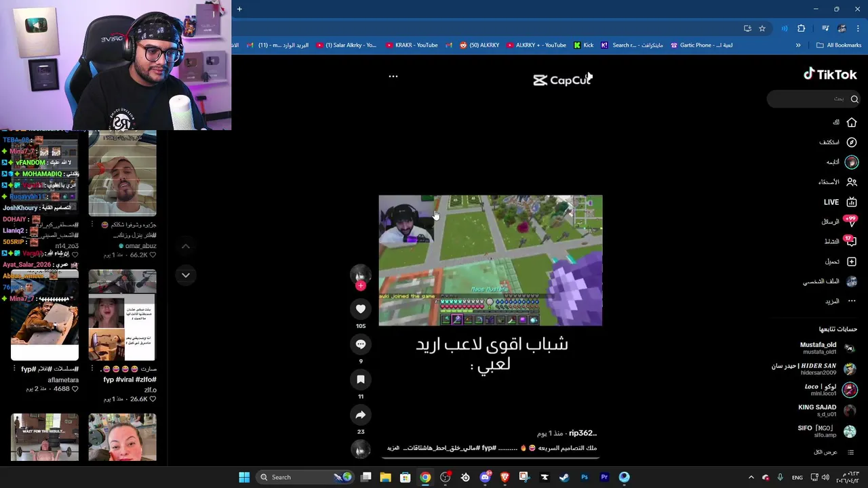Toggle the microphone icon in system tray
The width and height of the screenshot is (868, 488).
[781, 477]
